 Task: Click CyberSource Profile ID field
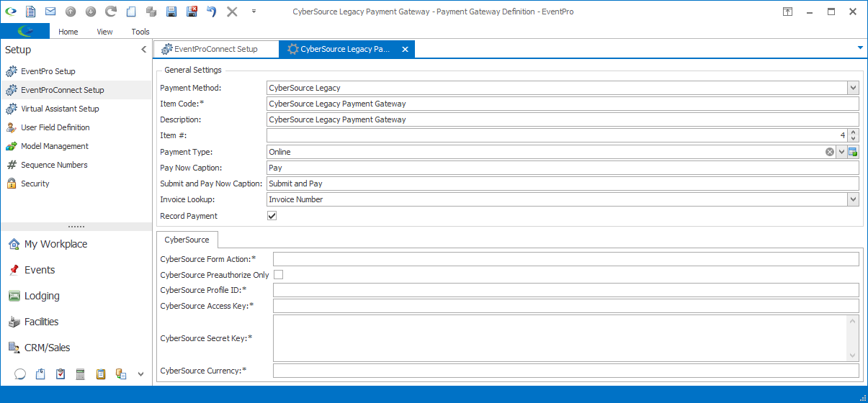point(566,290)
